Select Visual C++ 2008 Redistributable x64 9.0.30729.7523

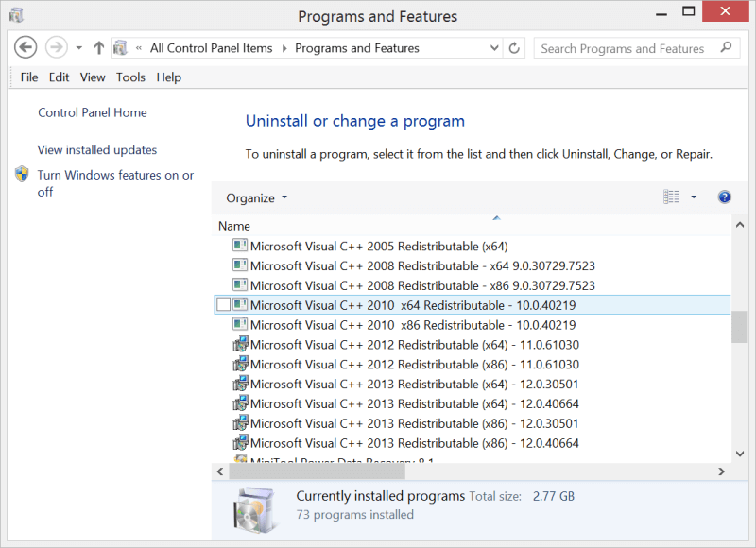[x=422, y=266]
